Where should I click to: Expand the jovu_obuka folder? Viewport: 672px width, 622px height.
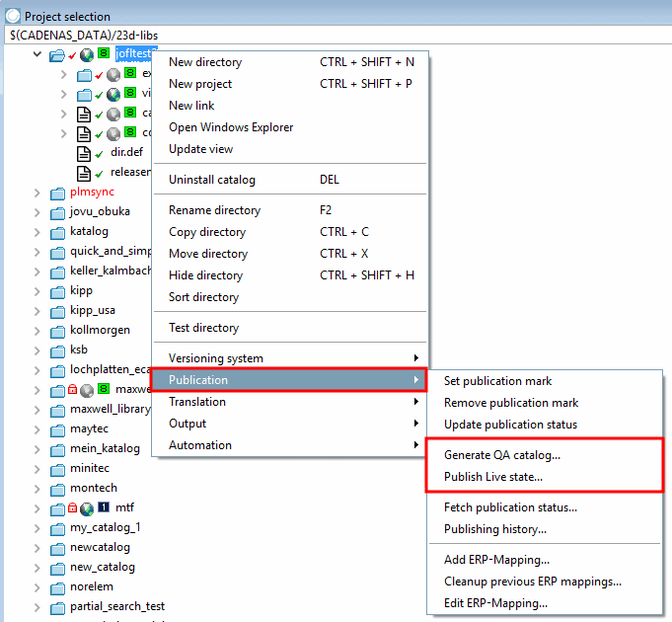[x=37, y=213]
